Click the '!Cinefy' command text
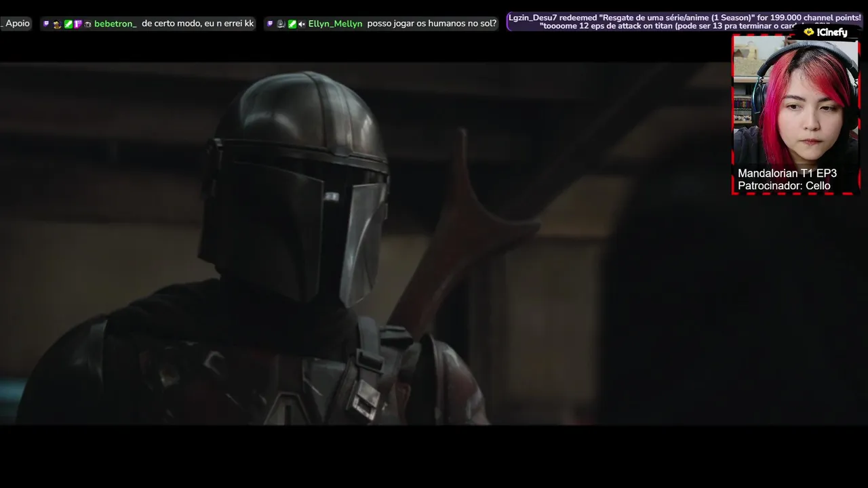Screen dimensions: 868x488 tap(832, 32)
